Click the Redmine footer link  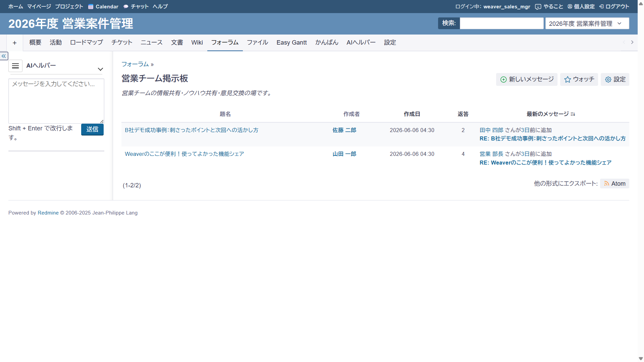48,213
